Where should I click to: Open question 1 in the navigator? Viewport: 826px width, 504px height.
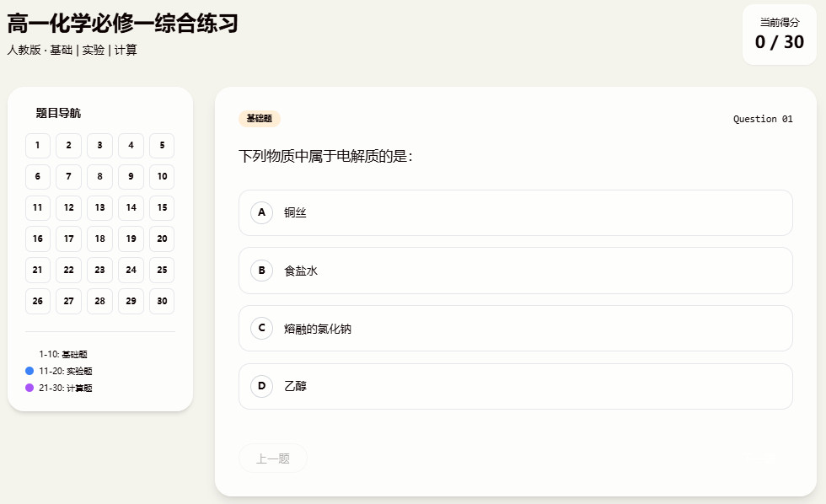point(37,145)
